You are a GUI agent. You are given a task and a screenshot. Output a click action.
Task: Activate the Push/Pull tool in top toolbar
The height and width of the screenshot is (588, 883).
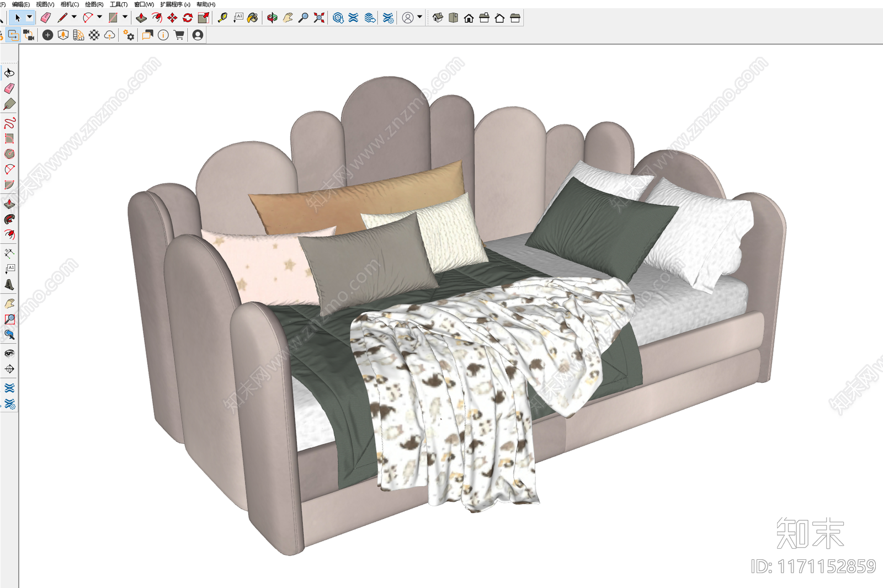[x=141, y=18]
